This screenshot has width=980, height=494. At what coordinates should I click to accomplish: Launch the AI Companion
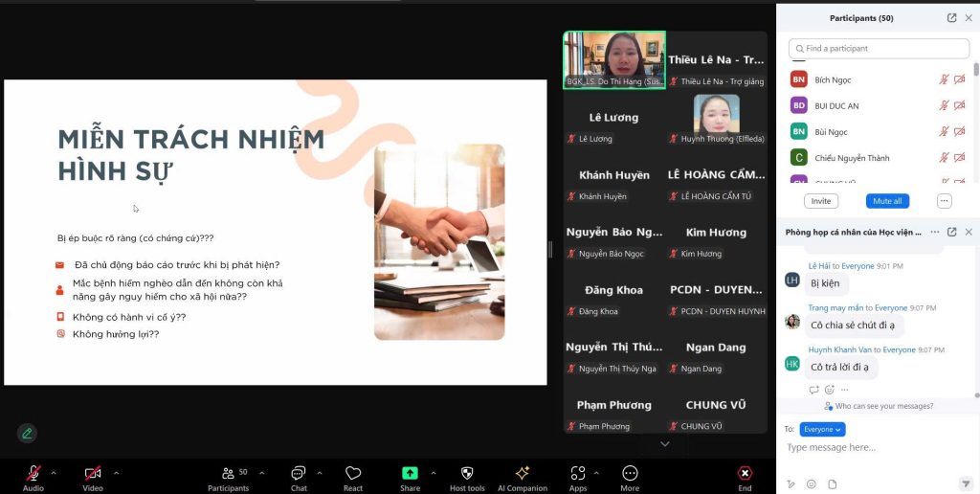pos(523,474)
